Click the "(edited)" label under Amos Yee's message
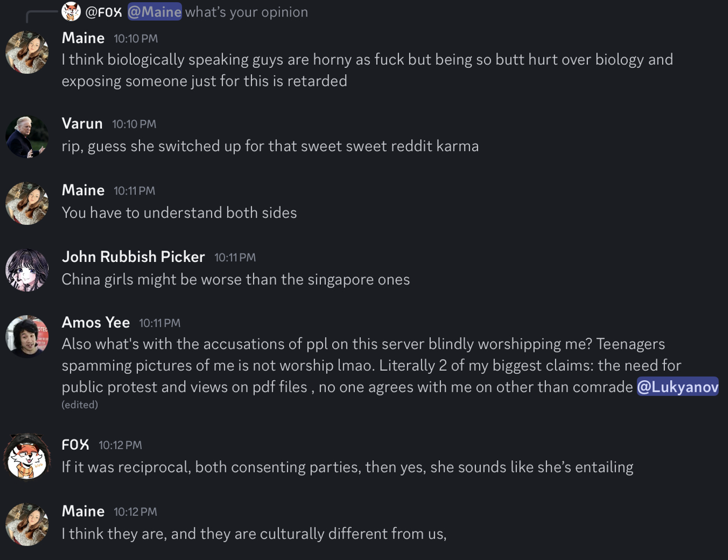 [x=80, y=405]
